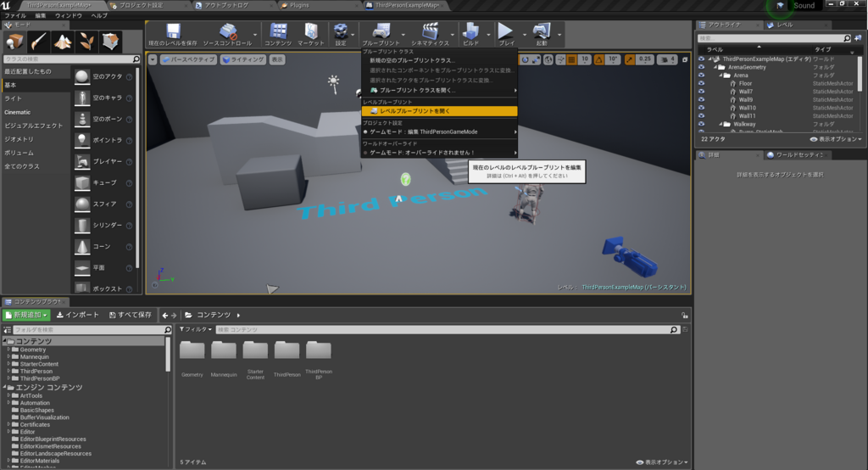Select レベルブループリントを開く menu entry
The image size is (868, 470).
[440, 111]
